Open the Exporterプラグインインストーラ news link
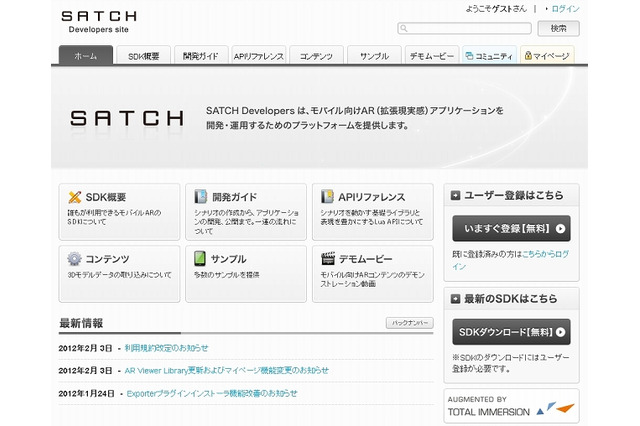This screenshot has width=640, height=426. [212, 393]
